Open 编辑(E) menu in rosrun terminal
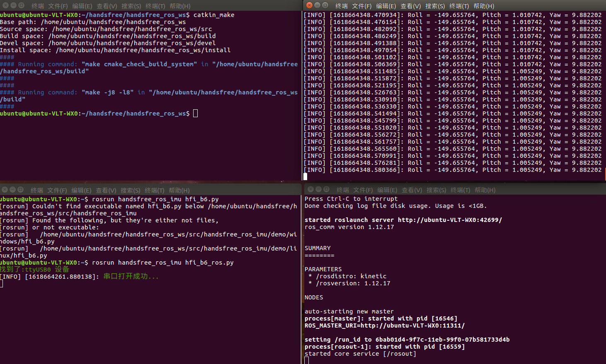This screenshot has height=364, width=606. coord(81,190)
